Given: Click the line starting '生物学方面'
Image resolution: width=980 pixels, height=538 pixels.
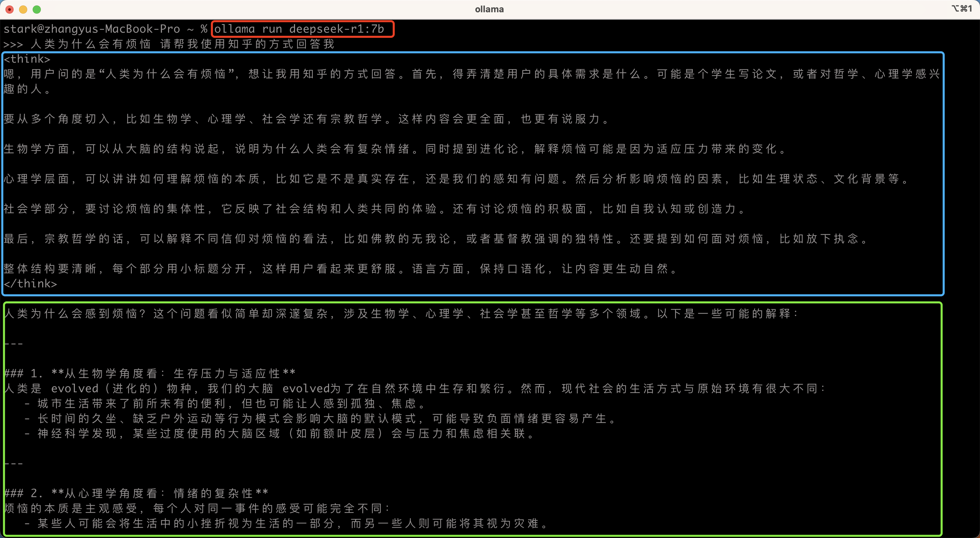Looking at the screenshot, I should [x=394, y=149].
